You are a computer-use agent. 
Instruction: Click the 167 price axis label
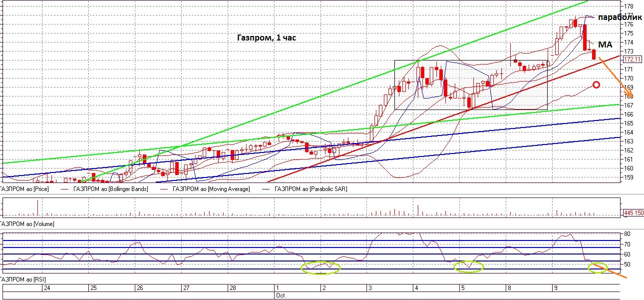point(629,105)
